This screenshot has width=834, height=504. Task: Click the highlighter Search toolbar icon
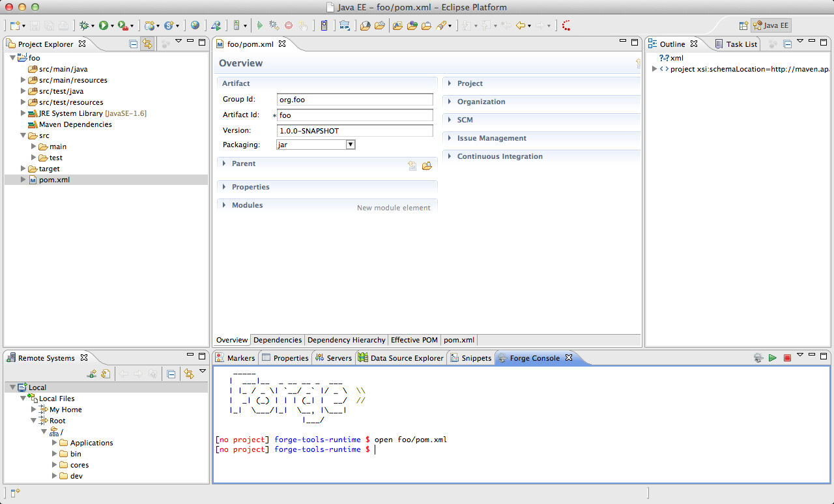coord(442,25)
